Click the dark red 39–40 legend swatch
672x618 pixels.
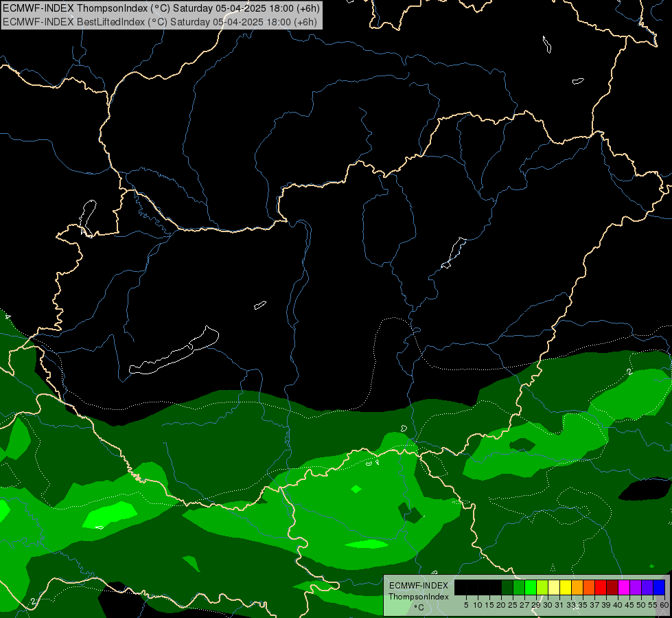pyautogui.click(x=612, y=587)
